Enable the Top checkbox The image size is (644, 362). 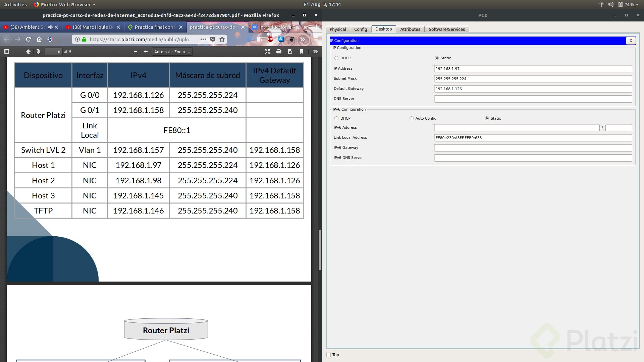[x=329, y=355]
